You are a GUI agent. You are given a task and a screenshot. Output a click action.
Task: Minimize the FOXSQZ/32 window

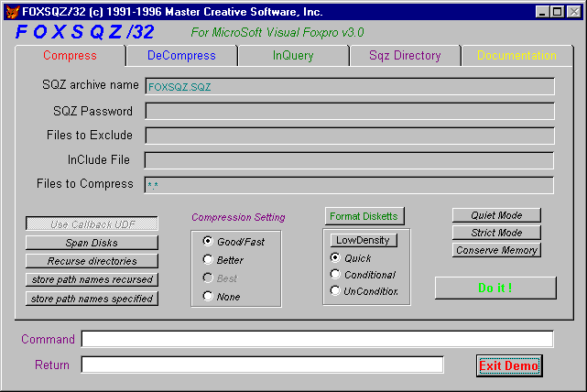(542, 12)
